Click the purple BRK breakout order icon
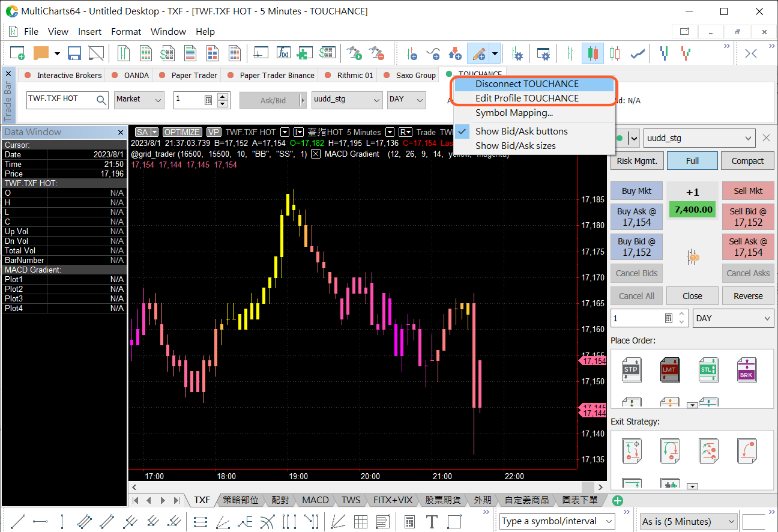The height and width of the screenshot is (532, 778). 746,370
